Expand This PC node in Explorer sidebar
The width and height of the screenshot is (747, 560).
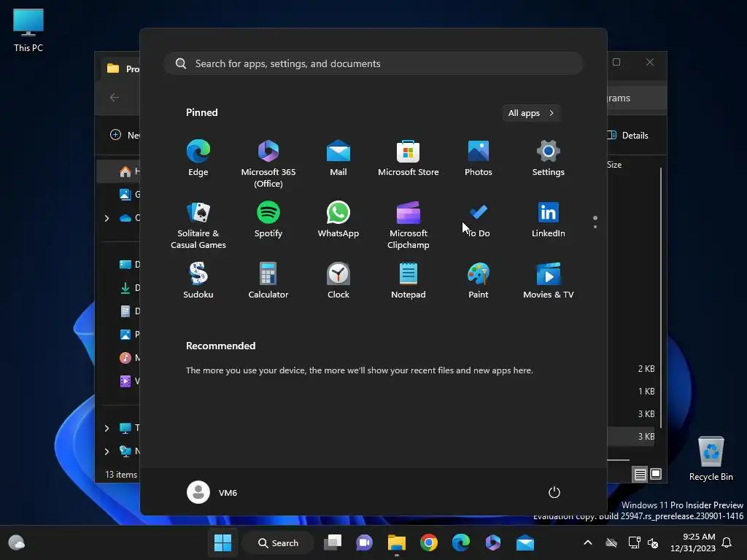pos(107,428)
